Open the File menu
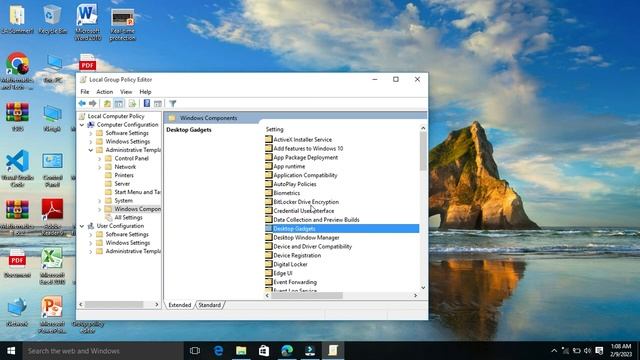 click(84, 92)
